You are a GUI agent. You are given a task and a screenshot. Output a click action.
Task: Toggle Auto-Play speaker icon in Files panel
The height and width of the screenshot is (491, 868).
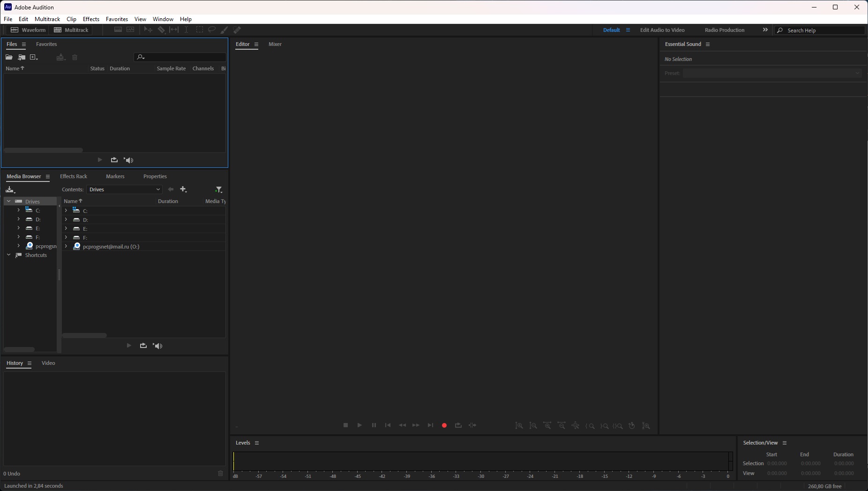tap(129, 160)
